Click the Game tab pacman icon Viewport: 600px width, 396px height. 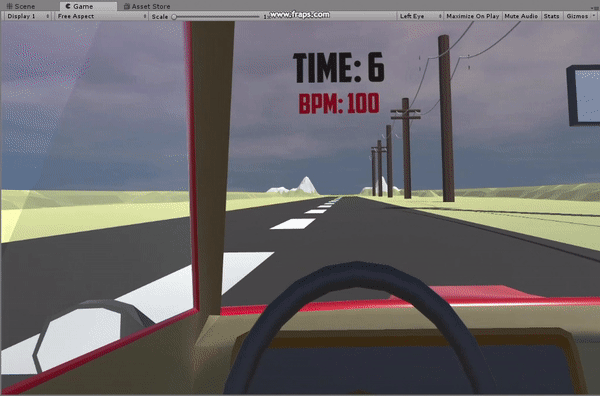coord(68,6)
